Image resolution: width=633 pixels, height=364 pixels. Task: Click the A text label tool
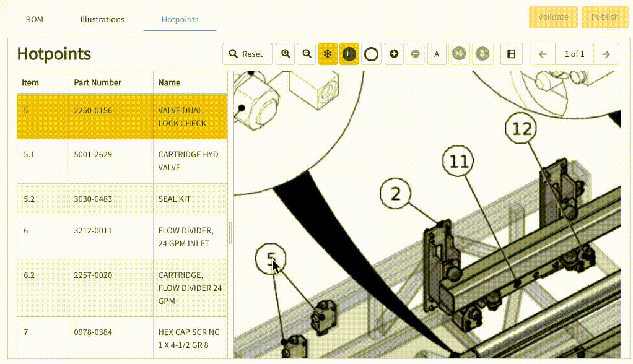[437, 54]
